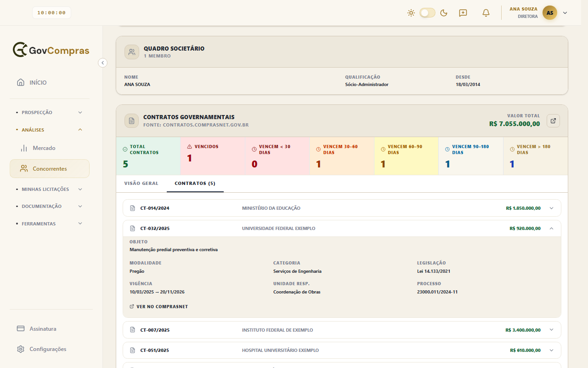Expand contract CT-051/2025 chevron
The width and height of the screenshot is (588, 368).
[552, 350]
